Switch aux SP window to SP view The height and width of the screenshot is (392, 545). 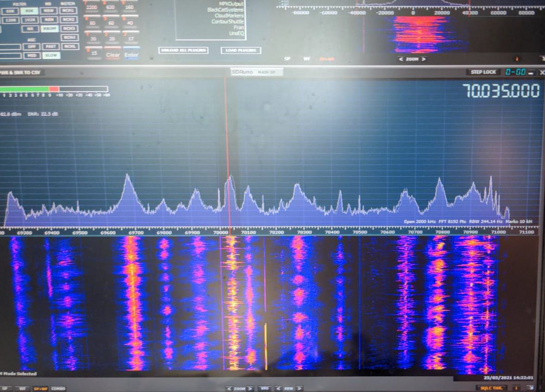(287, 59)
